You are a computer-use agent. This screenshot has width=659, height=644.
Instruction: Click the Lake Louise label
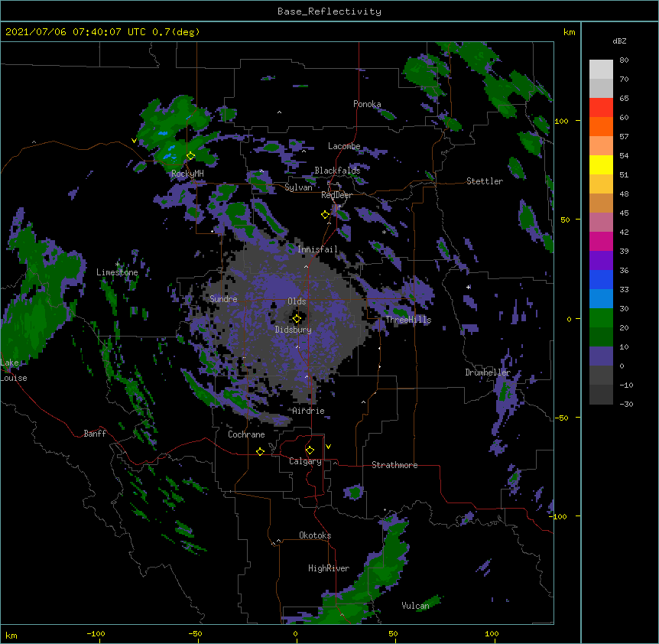click(x=12, y=370)
